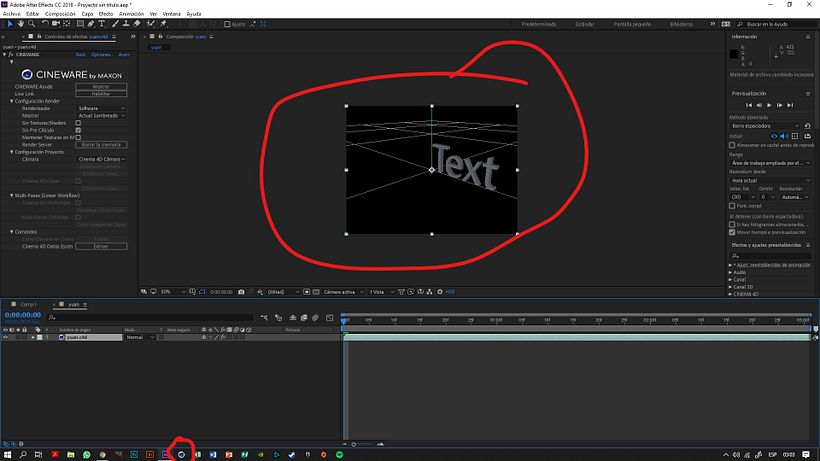The width and height of the screenshot is (820, 461).
Task: Toggle Mover tiempo a previsualización checkbox
Action: [x=732, y=232]
